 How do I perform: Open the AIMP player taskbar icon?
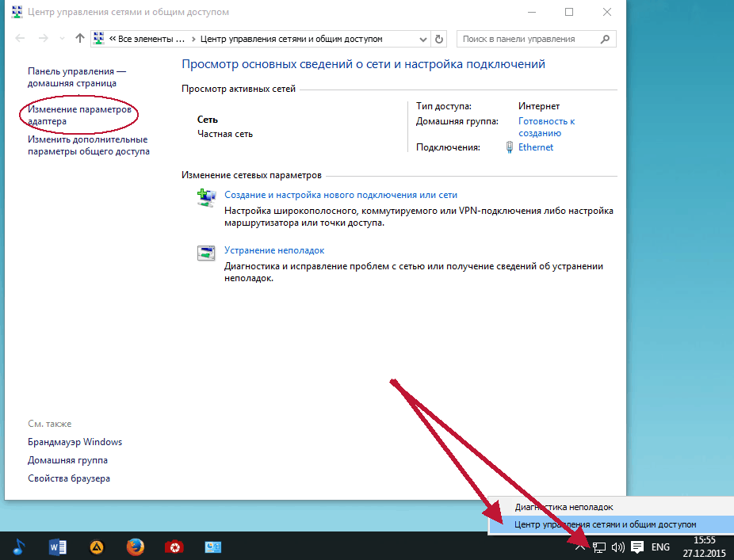tap(97, 547)
